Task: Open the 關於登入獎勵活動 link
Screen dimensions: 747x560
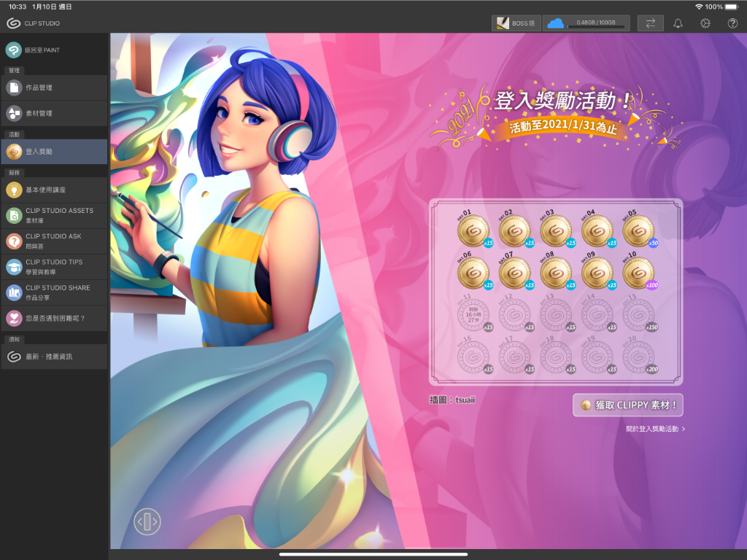Action: click(656, 429)
